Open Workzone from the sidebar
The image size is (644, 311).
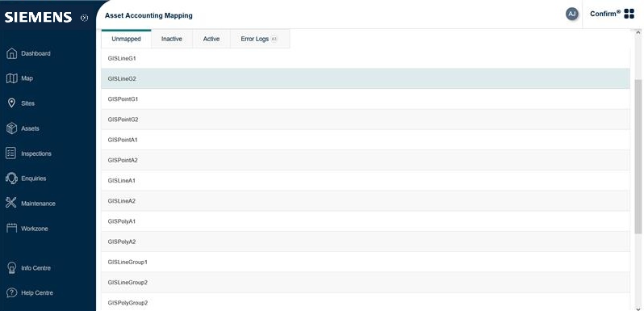tap(35, 229)
